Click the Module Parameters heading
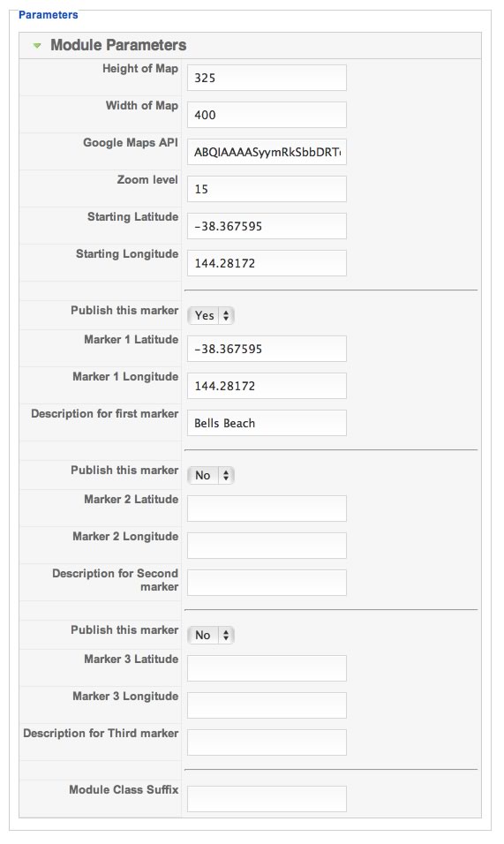Image resolution: width=504 pixels, height=844 pixels. (x=118, y=45)
